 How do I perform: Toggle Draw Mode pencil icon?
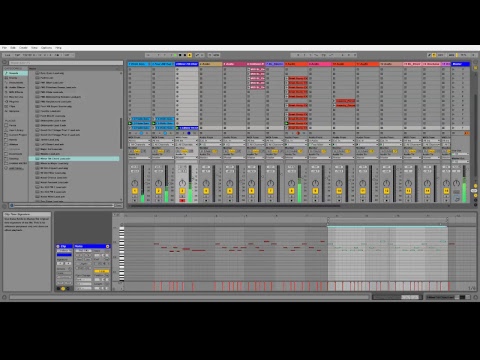point(429,55)
